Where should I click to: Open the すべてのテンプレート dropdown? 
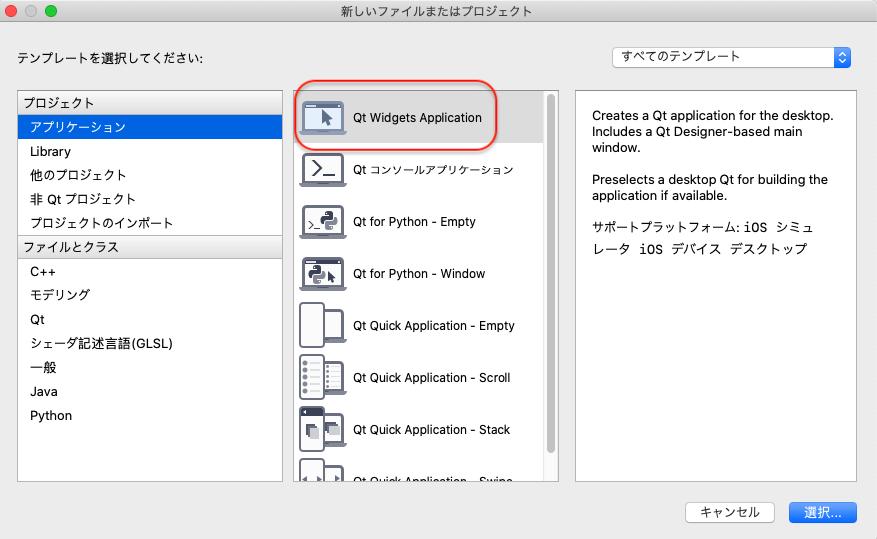[x=732, y=57]
